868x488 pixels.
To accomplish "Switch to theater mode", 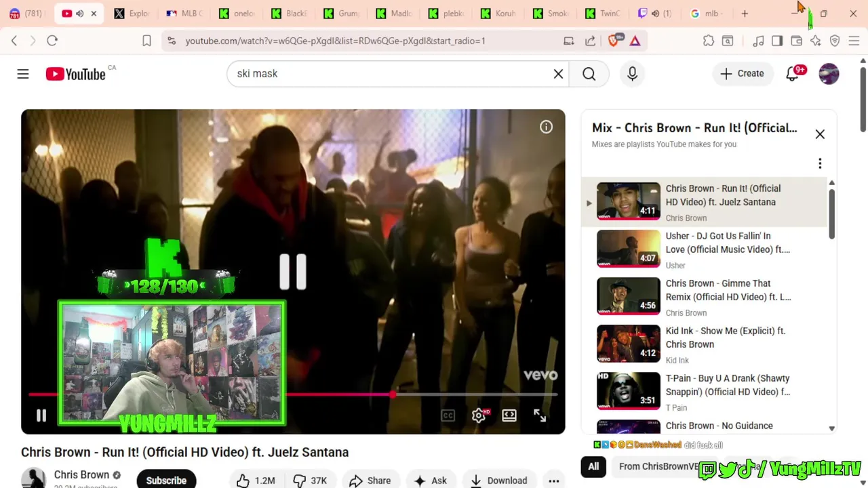I will 509,415.
